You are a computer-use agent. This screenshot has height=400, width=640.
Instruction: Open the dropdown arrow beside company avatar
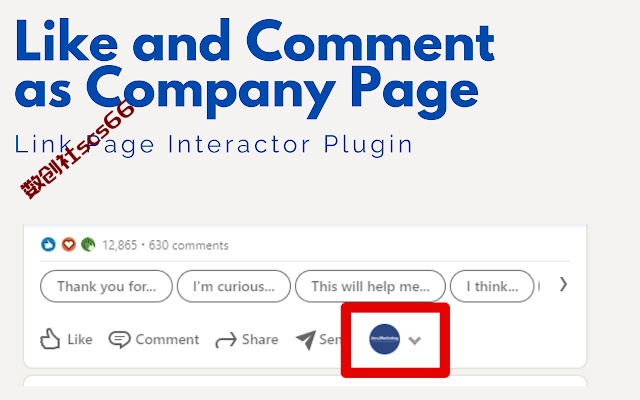[x=415, y=340]
